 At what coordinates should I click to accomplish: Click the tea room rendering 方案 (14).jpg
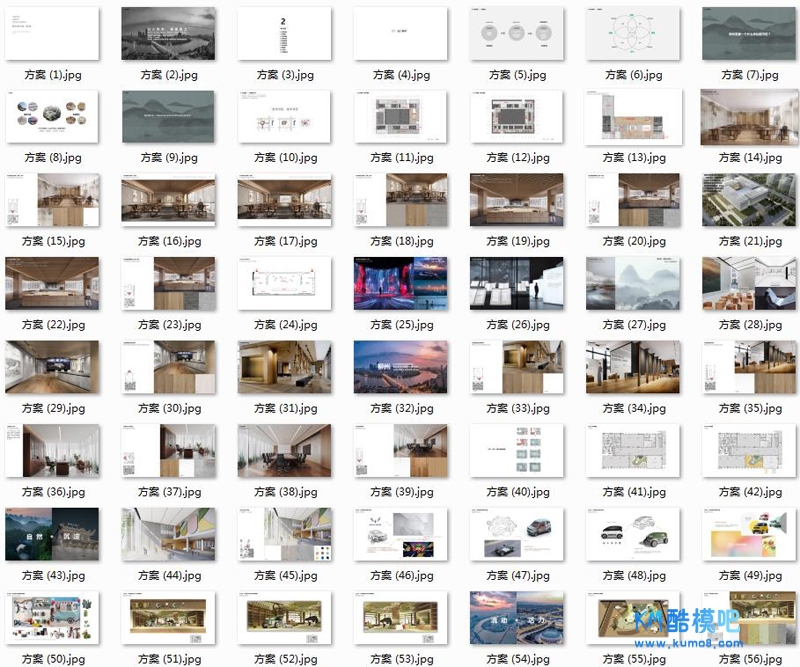click(x=748, y=117)
